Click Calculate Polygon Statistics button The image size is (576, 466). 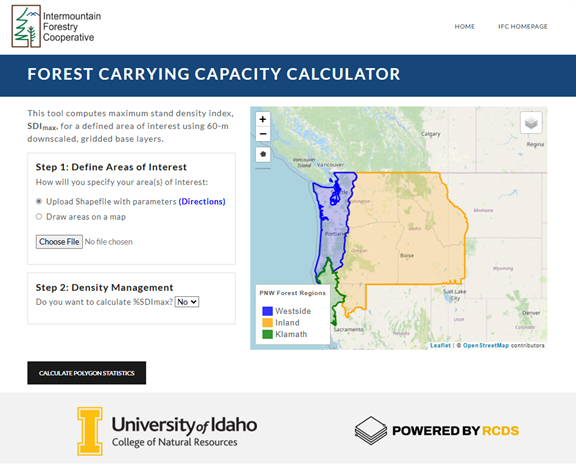(x=87, y=373)
